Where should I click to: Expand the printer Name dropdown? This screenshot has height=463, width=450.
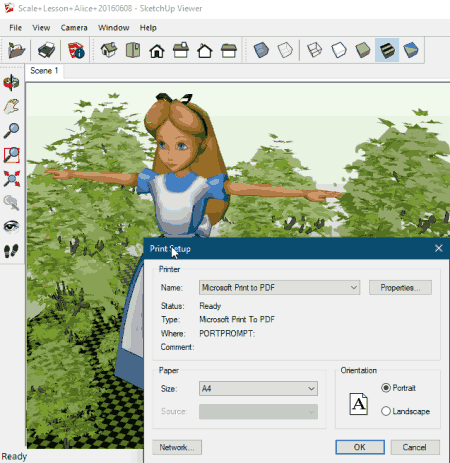tap(279, 287)
